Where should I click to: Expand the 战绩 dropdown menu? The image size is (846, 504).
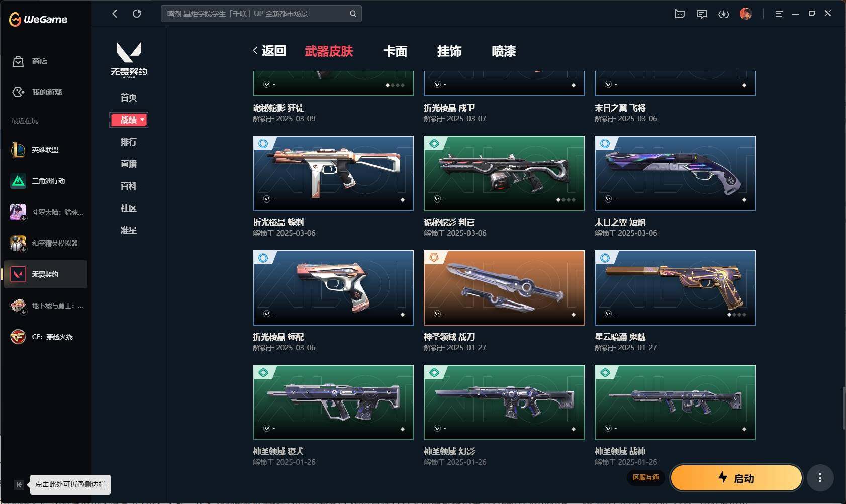[x=129, y=120]
